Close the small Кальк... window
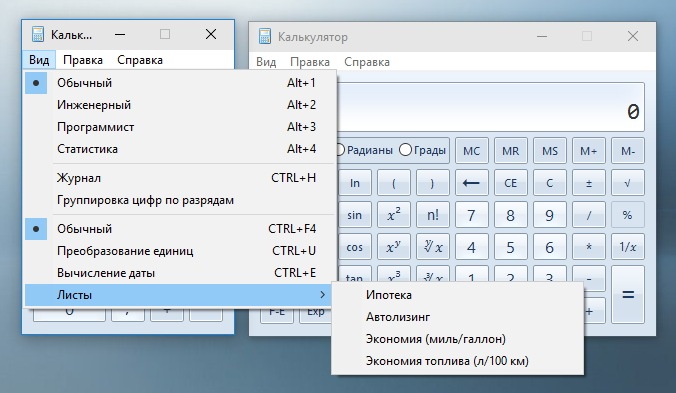 click(x=211, y=34)
